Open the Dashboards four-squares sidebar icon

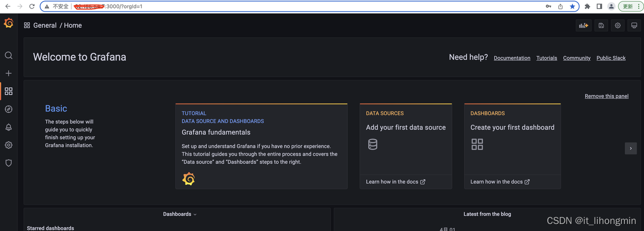9,91
